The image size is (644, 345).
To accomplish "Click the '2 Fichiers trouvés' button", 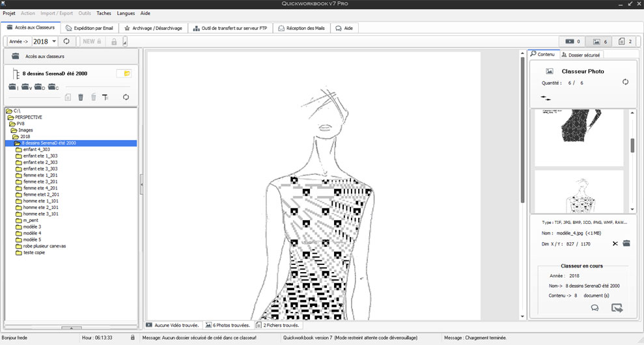I will (278, 325).
